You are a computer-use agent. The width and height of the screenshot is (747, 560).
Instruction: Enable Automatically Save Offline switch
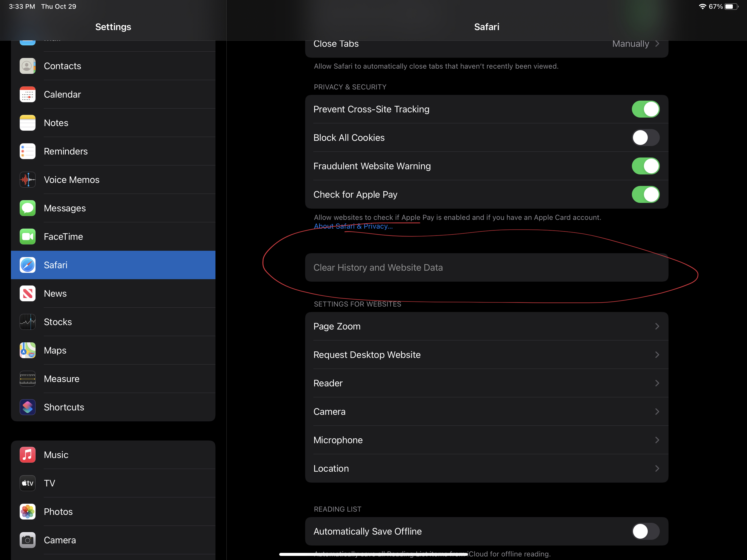645,531
